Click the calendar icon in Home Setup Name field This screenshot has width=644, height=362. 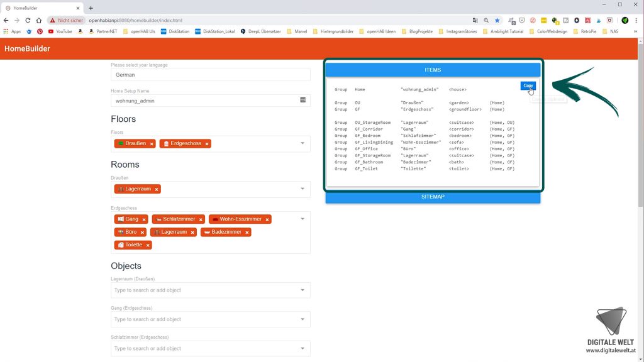click(x=303, y=101)
